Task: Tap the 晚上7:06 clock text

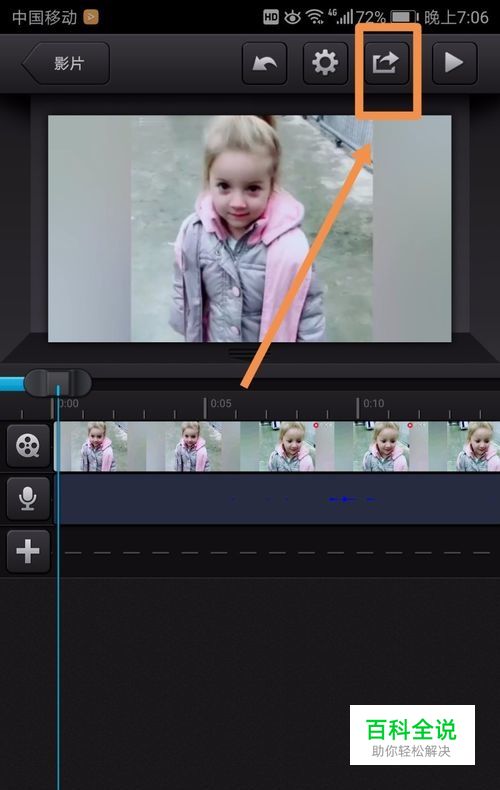Action: click(456, 18)
